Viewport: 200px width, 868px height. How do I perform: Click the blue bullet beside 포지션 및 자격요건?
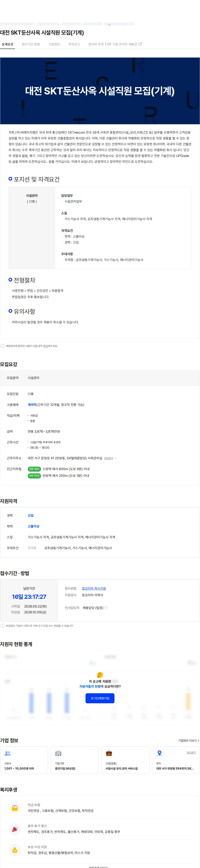point(10,179)
